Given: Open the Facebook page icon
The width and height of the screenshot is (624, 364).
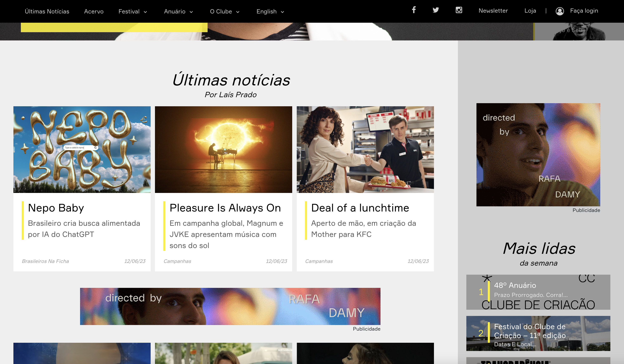Looking at the screenshot, I should pos(414,10).
